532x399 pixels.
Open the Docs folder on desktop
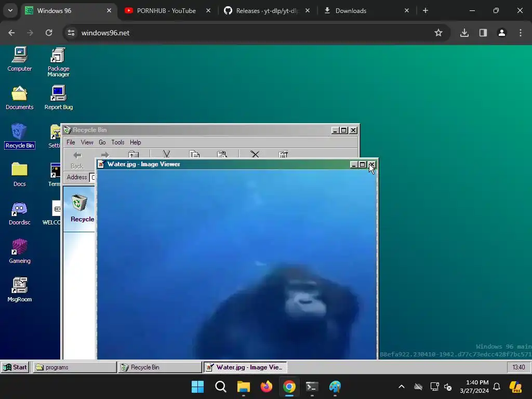coord(19,175)
